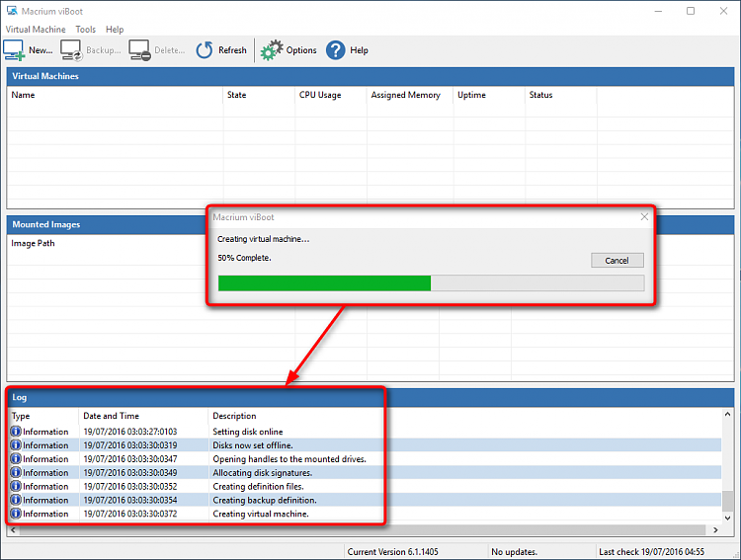
Task: Click timestamp '19/07/2016 03:03:30:0372'
Action: tap(130, 514)
